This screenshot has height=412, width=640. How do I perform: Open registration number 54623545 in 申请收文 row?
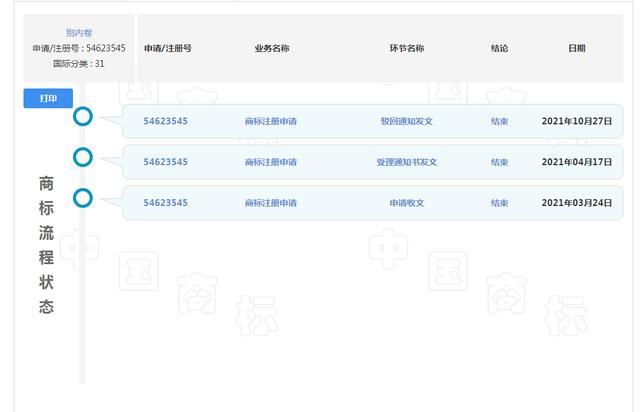(x=166, y=203)
